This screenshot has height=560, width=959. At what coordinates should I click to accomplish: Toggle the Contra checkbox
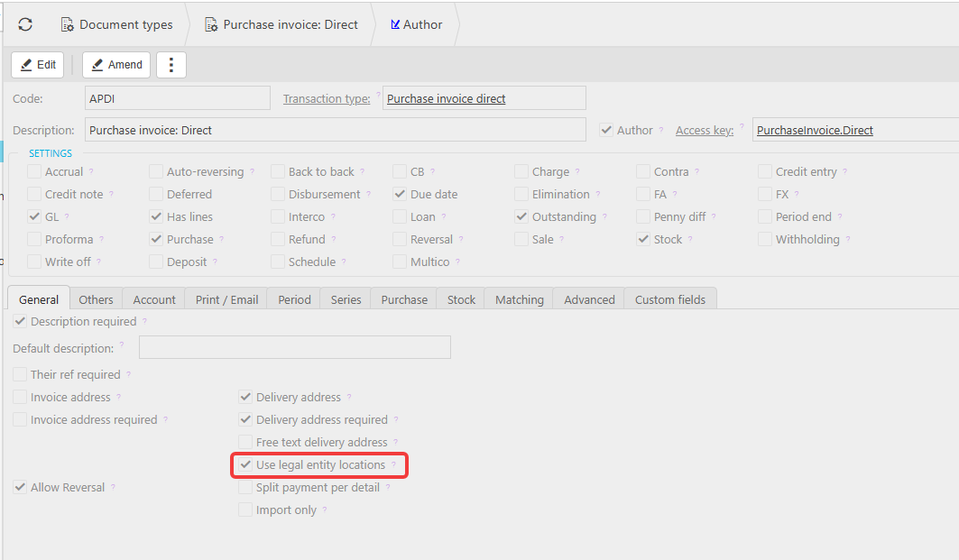[x=643, y=172]
